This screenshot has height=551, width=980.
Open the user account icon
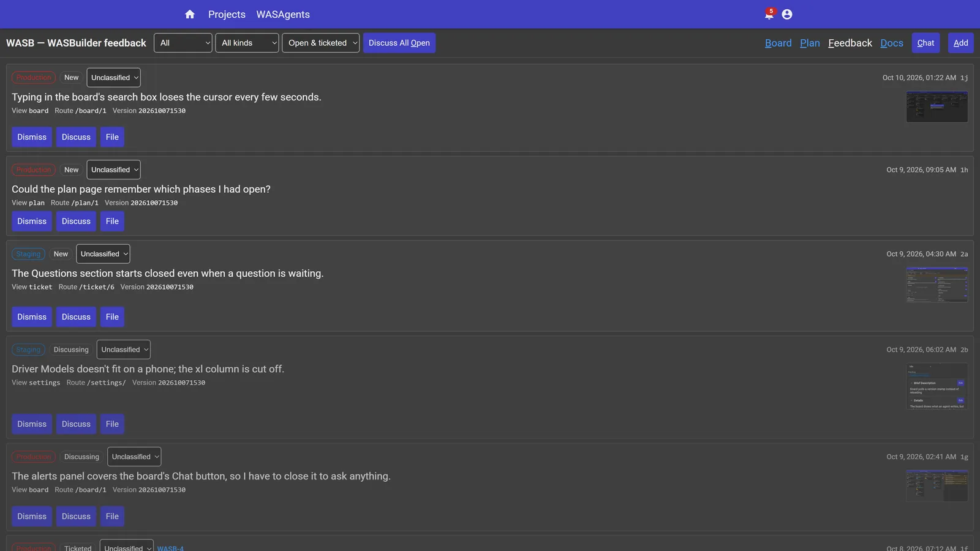[x=787, y=14]
